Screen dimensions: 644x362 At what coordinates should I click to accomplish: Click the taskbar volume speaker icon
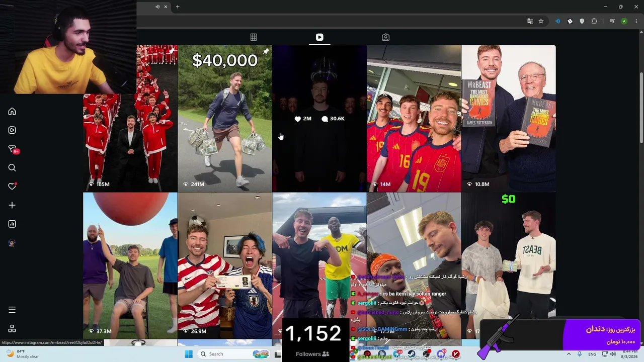613,354
